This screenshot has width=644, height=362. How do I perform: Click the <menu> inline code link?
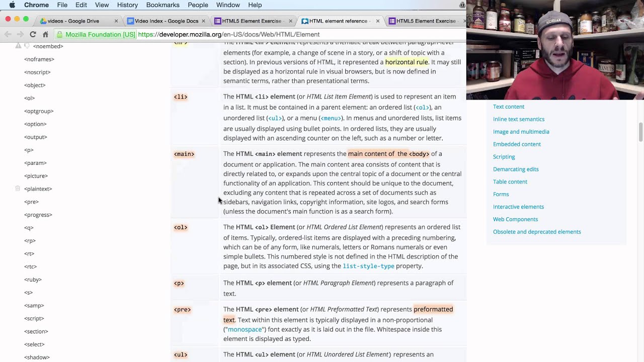[x=331, y=118]
